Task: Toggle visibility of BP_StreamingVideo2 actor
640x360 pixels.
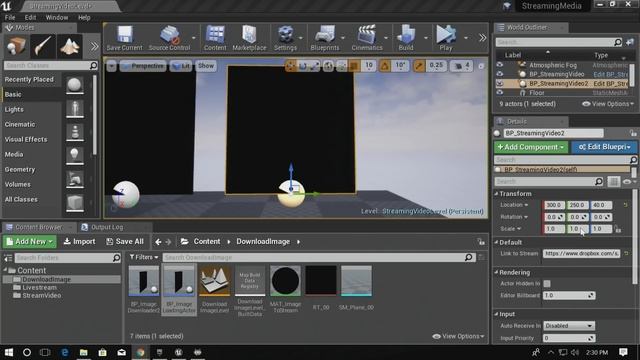Action: point(500,83)
